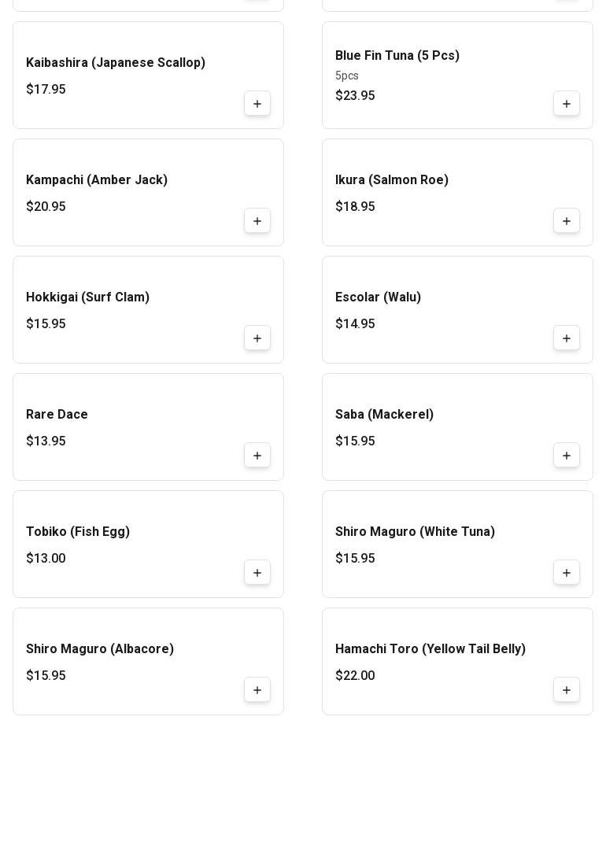Add Kaibashira (Japanese Scallop) to cart
Image resolution: width=606 pixels, height=868 pixels.
click(257, 104)
